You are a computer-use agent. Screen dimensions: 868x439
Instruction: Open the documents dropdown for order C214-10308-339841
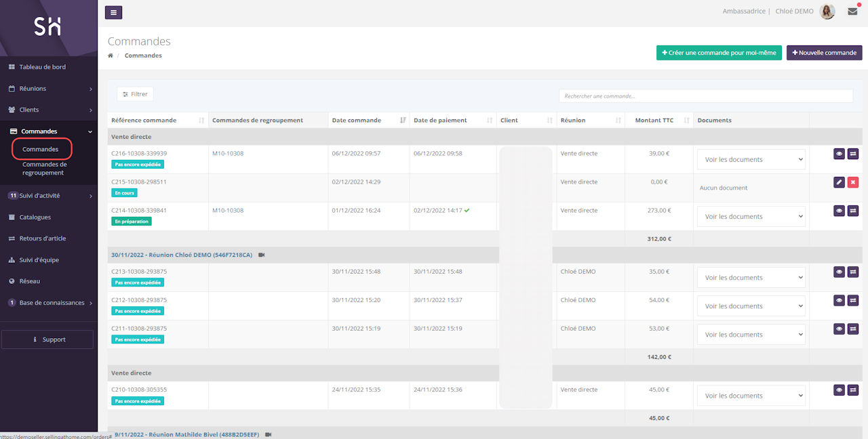[751, 217]
